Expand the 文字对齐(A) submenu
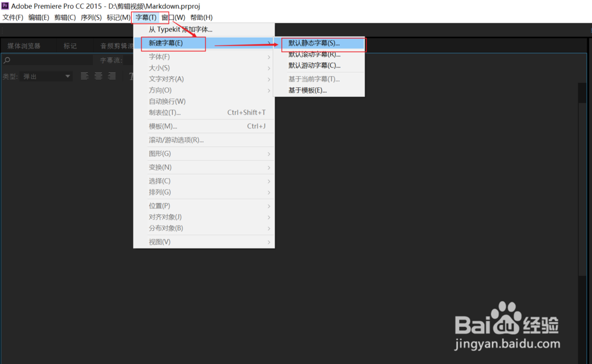Image resolution: width=592 pixels, height=364 pixels. (204, 79)
